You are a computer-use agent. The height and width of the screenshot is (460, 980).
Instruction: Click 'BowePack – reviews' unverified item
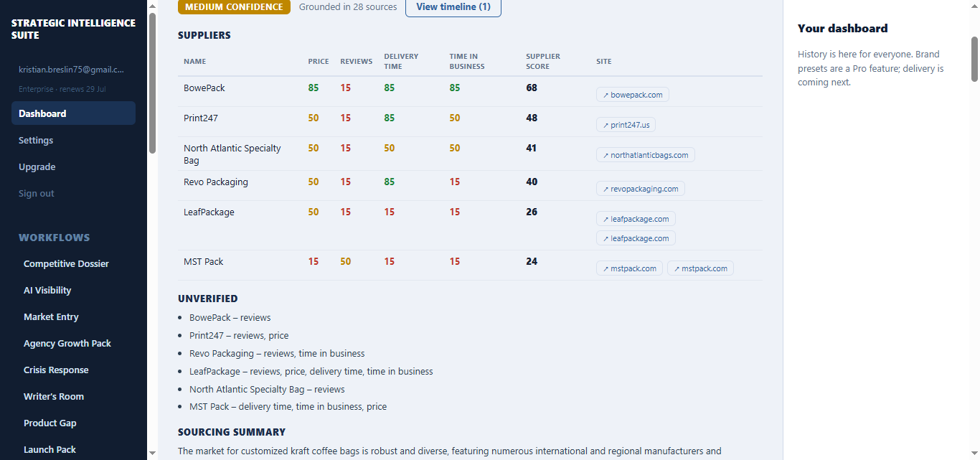(230, 317)
